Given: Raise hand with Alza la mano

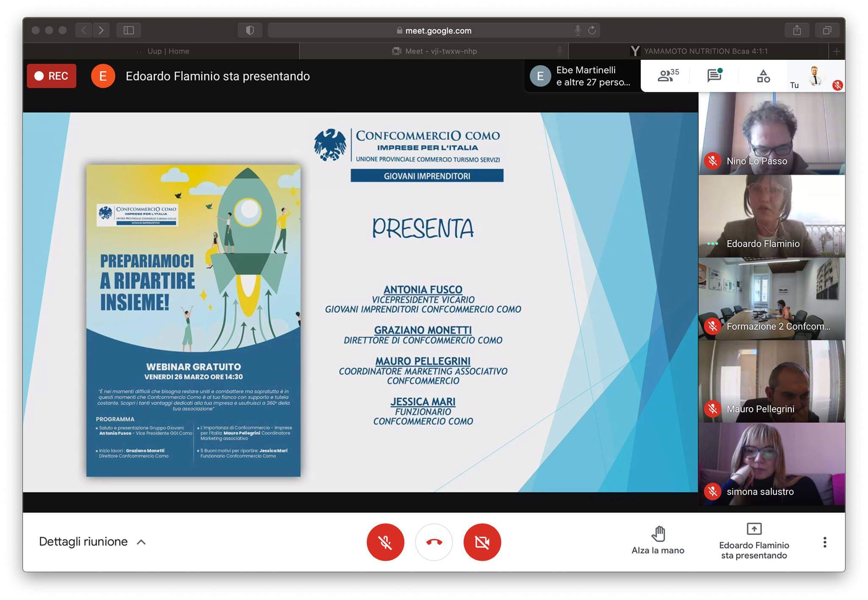Looking at the screenshot, I should tap(658, 540).
